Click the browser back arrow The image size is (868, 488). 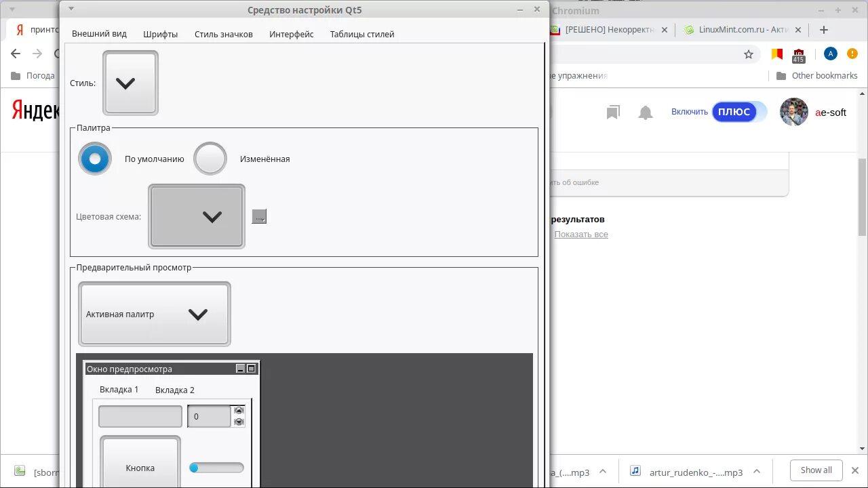(15, 53)
